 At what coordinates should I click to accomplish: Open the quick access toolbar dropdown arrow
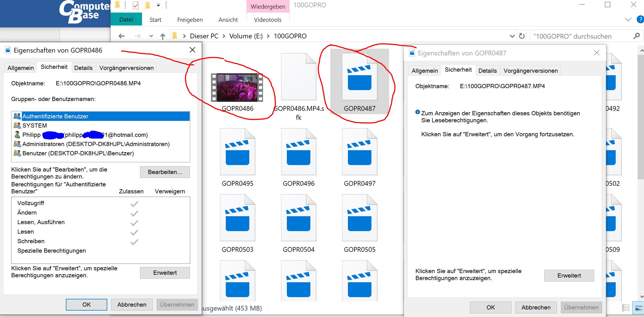point(158,5)
